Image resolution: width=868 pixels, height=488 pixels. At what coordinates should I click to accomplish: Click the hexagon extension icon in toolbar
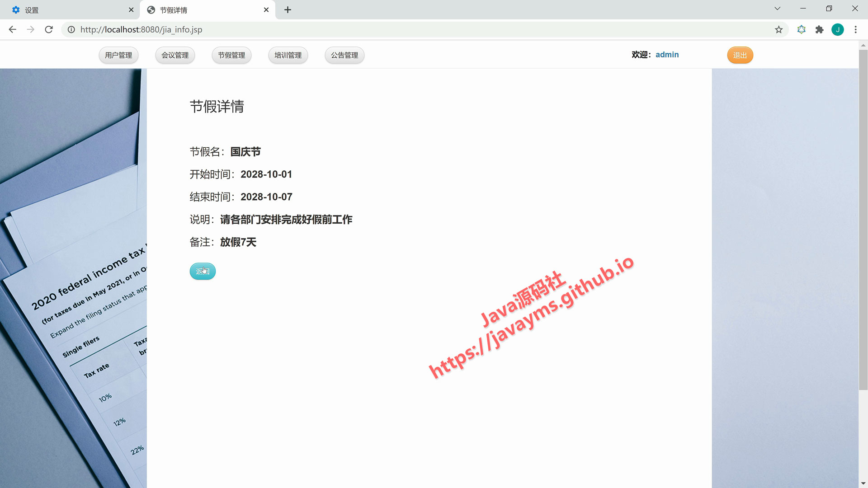pos(801,29)
